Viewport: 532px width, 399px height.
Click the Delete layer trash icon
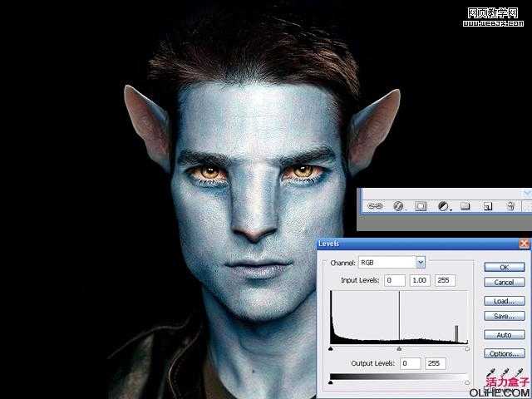(510, 205)
